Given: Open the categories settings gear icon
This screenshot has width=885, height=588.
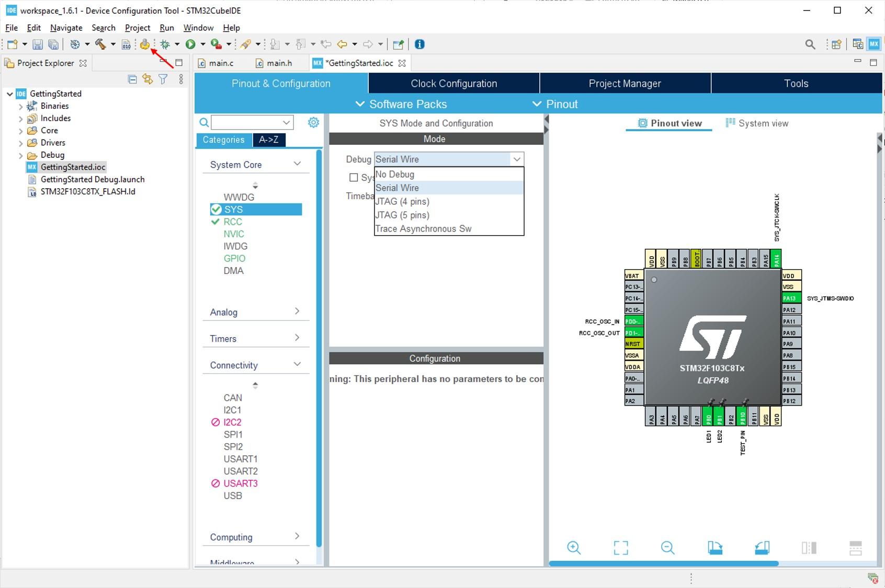Looking at the screenshot, I should [313, 122].
